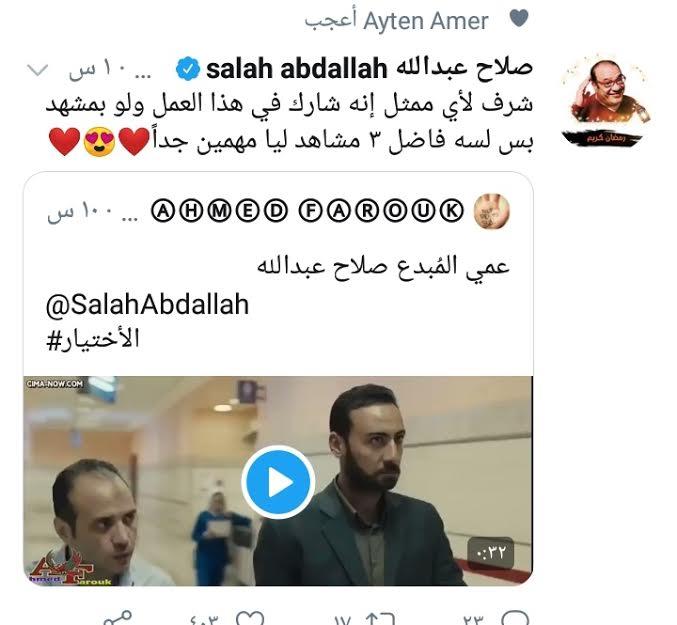
Task: Click the heart icon beside Ayten Amer
Action: 519,19
